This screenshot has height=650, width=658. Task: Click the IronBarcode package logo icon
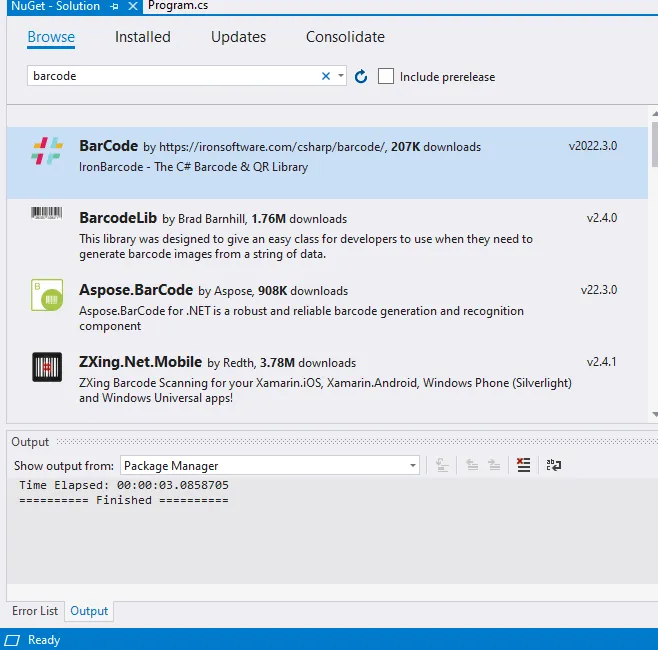(47, 151)
